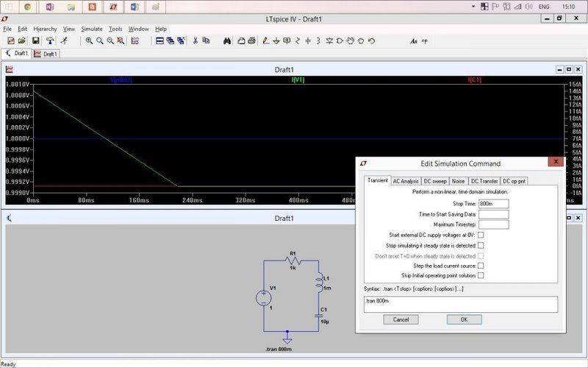Viewport: 588px width, 368px height.
Task: Select the Wire pencil tool
Action: pos(266,41)
